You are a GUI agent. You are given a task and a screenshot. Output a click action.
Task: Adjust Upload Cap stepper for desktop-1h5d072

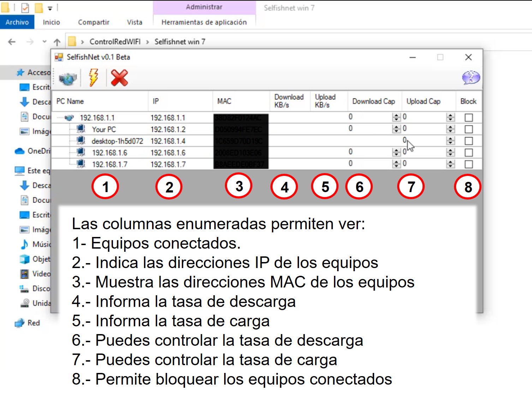click(x=450, y=141)
